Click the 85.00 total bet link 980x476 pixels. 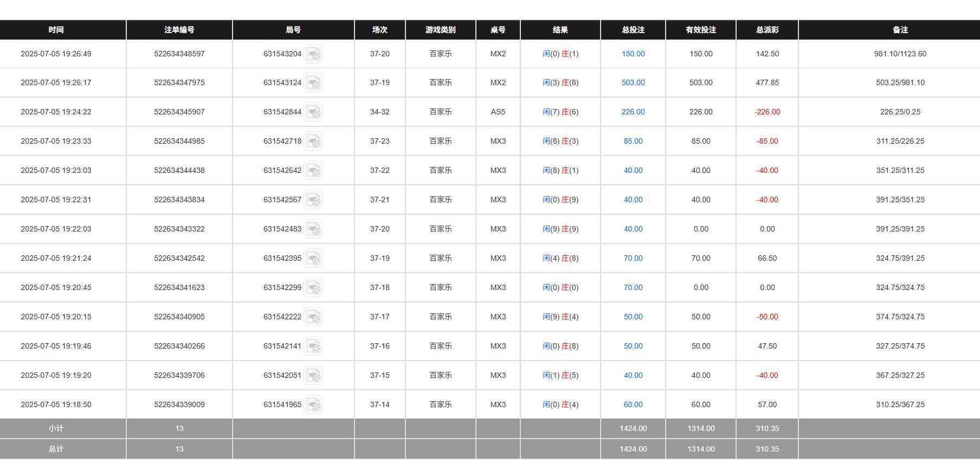tap(633, 141)
